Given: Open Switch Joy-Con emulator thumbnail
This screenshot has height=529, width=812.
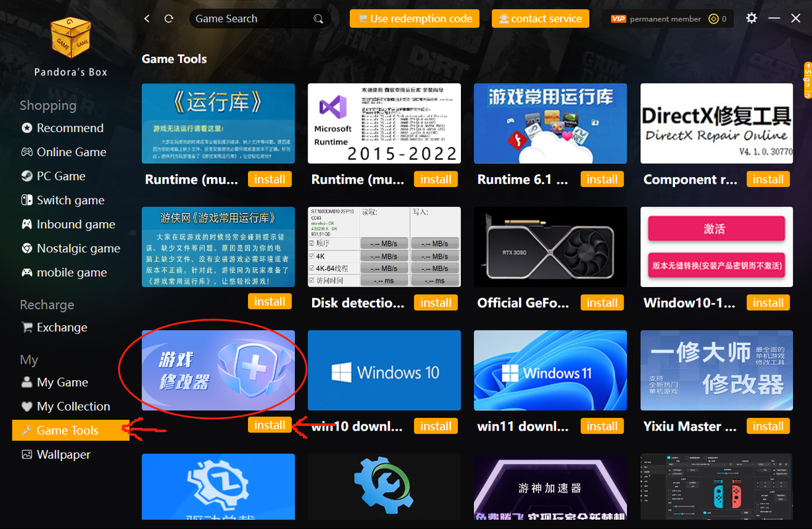Looking at the screenshot, I should [x=717, y=487].
